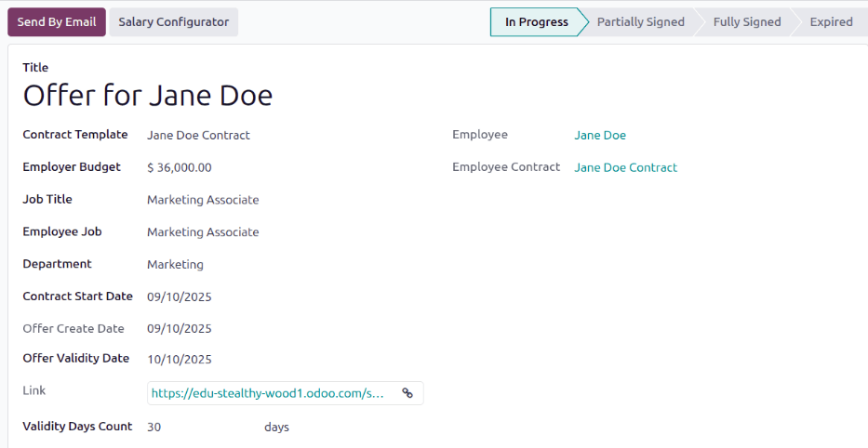Select the In Progress status stage
This screenshot has width=868, height=448.
(536, 22)
